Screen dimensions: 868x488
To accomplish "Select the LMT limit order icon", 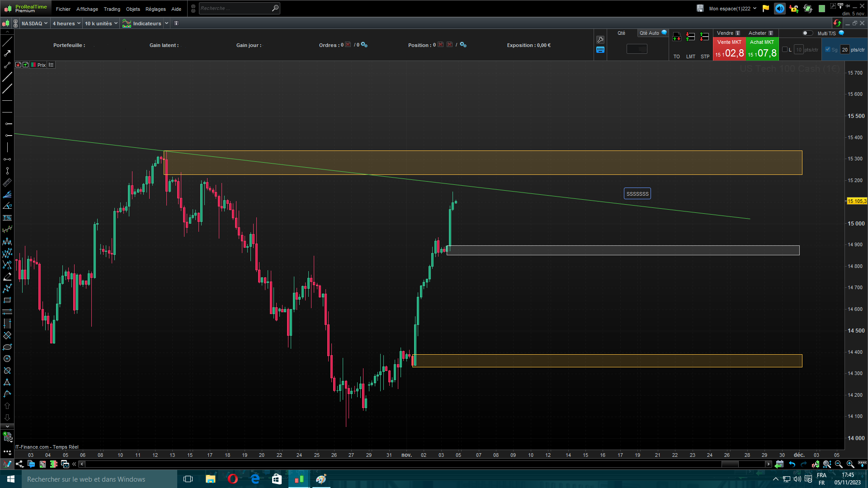I will click(x=690, y=37).
